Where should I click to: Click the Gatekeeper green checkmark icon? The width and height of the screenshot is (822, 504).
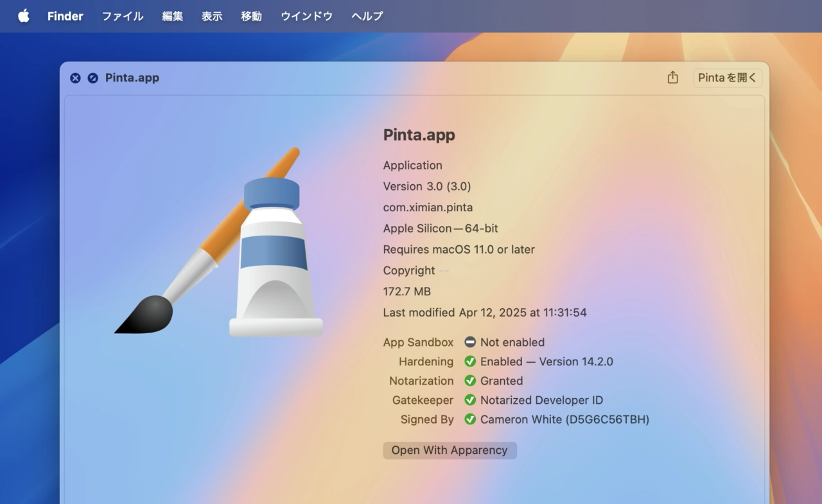tap(470, 400)
